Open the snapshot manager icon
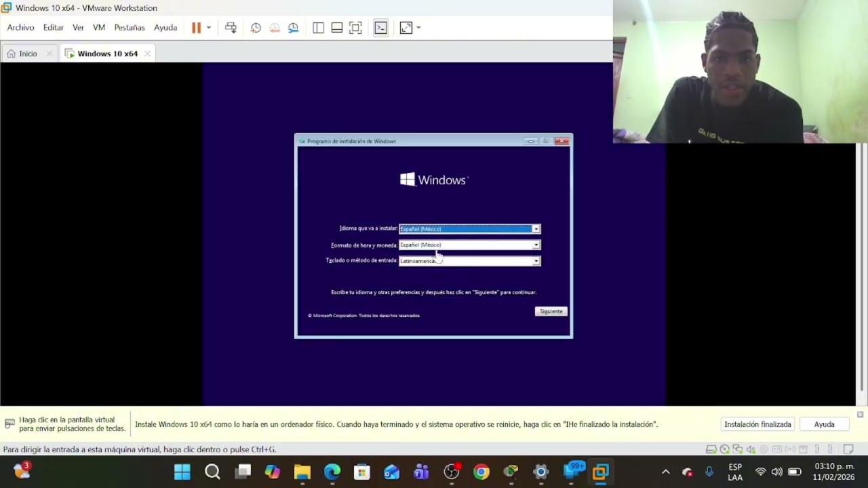The height and width of the screenshot is (488, 868). click(293, 28)
